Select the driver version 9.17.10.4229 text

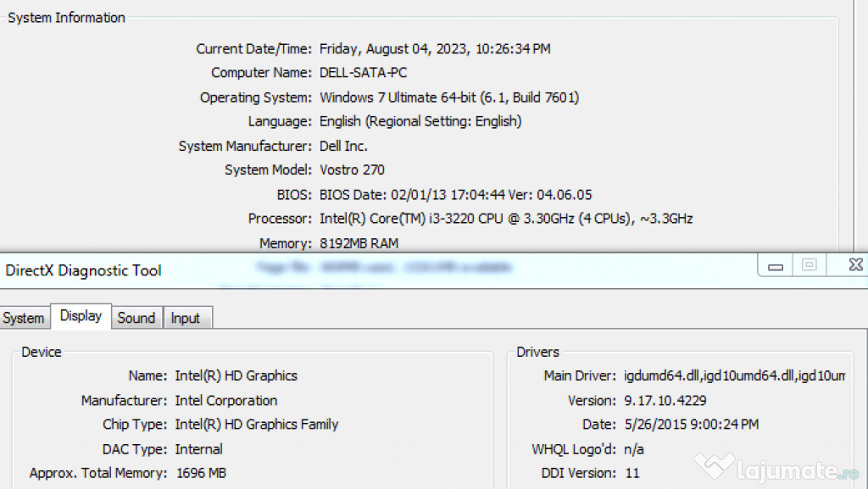(x=665, y=400)
